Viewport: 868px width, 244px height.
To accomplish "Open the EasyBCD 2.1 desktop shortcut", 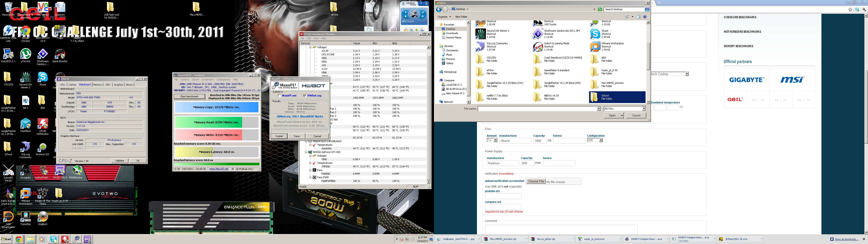I will 8,56.
